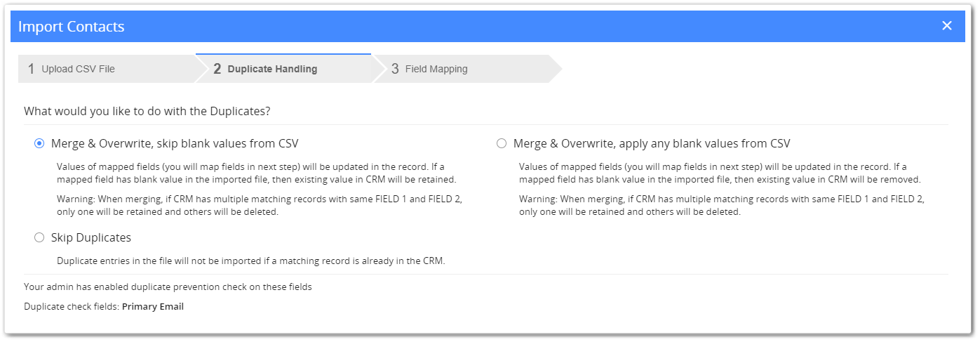The image size is (980, 342).
Task: Click the 'What would you like to do' heading
Action: pos(147,111)
